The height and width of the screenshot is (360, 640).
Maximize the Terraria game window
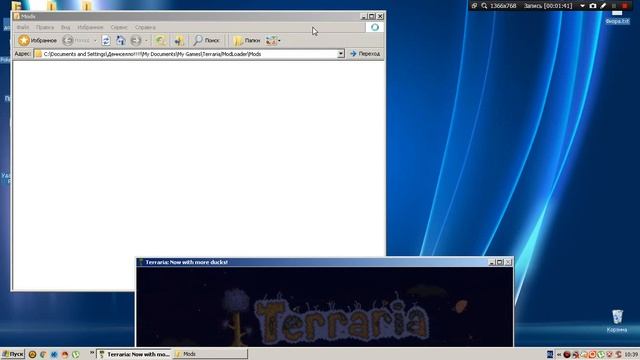point(500,262)
